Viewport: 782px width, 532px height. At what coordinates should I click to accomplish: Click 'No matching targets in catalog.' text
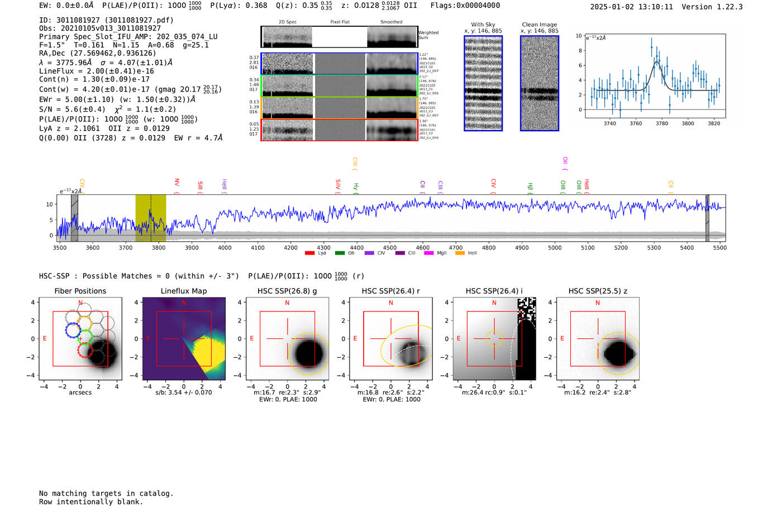click(106, 493)
